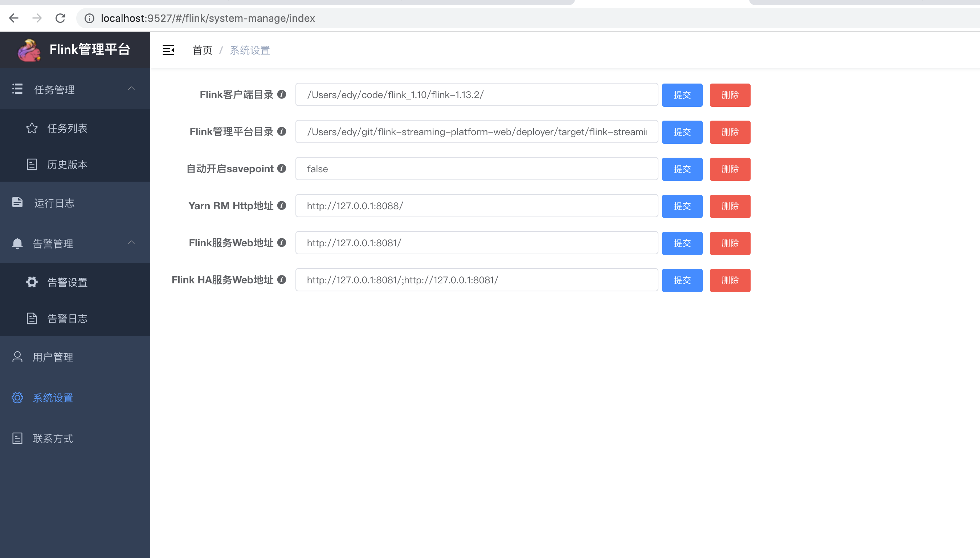Screen dimensions: 980x558
Task: Click 提交 for Flink服务Web地址
Action: pyautogui.click(x=682, y=243)
